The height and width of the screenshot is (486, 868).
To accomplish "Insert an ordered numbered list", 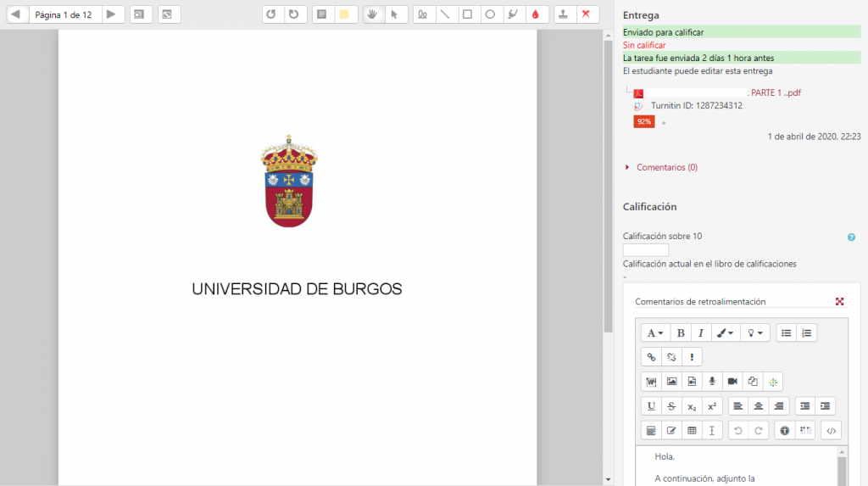I will pyautogui.click(x=807, y=333).
